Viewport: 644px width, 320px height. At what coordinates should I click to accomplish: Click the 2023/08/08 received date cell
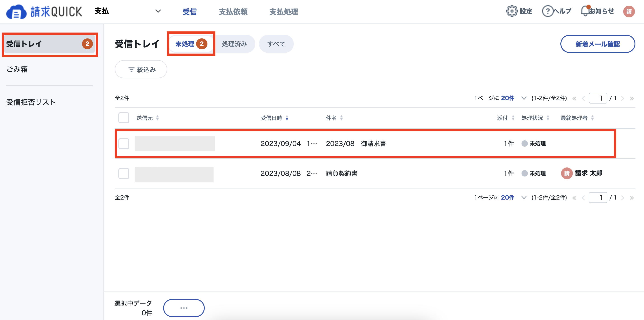coord(289,173)
